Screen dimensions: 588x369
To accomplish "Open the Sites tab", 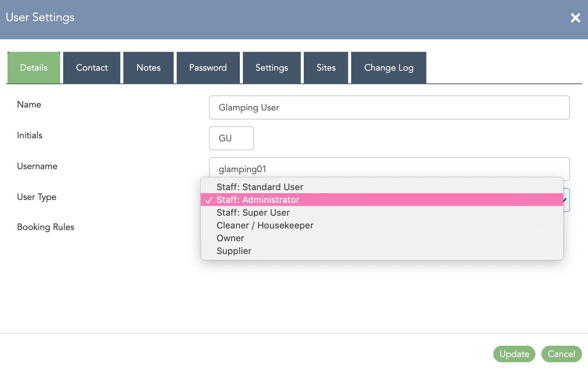I will [x=326, y=68].
